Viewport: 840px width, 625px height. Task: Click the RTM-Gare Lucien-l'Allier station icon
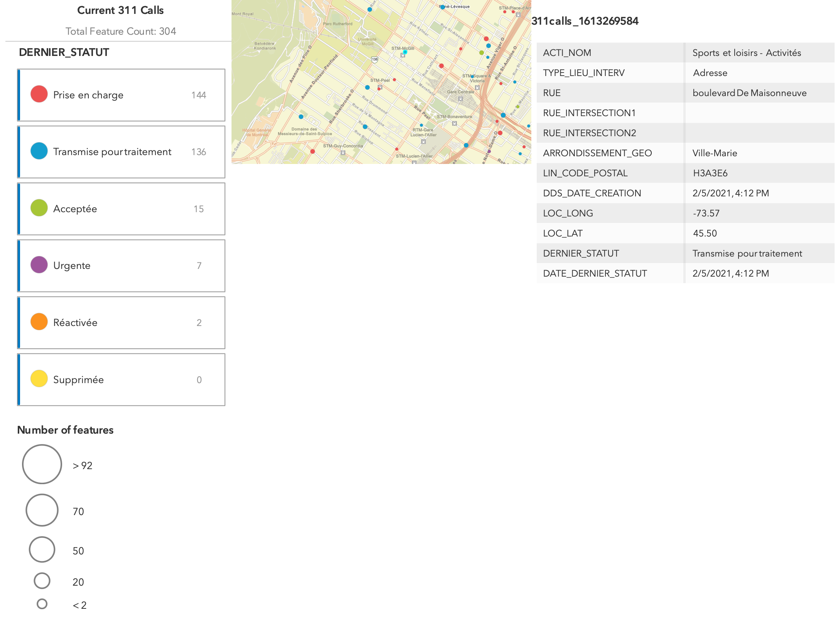pos(423,142)
